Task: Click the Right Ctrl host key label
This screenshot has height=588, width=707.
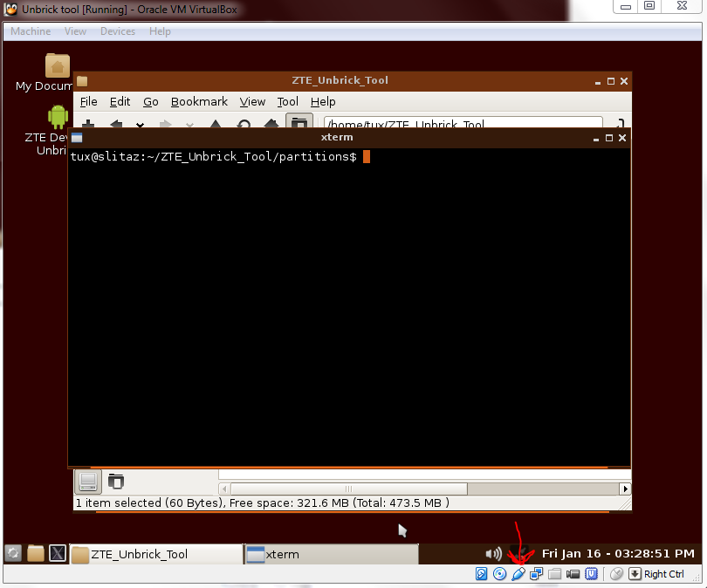Action: click(663, 574)
